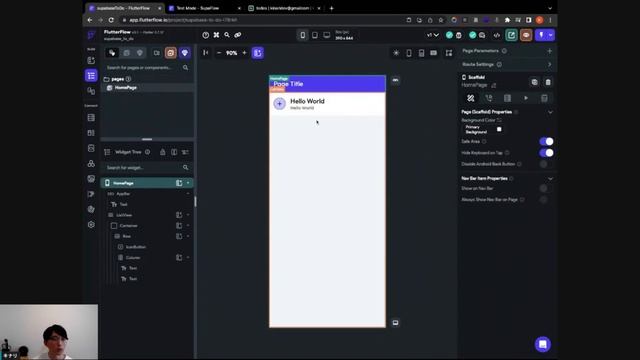The width and height of the screenshot is (640, 360).
Task: Collapse the left panel with arrow icon
Action: [206, 53]
